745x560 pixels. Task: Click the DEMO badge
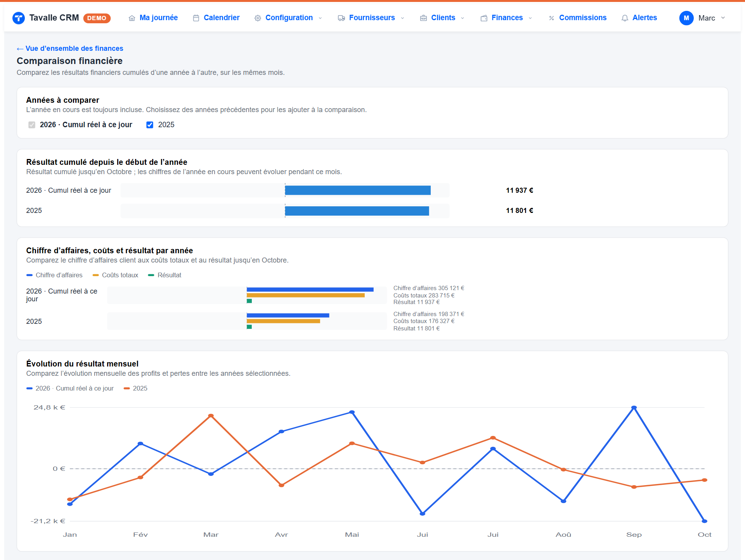[x=97, y=18]
